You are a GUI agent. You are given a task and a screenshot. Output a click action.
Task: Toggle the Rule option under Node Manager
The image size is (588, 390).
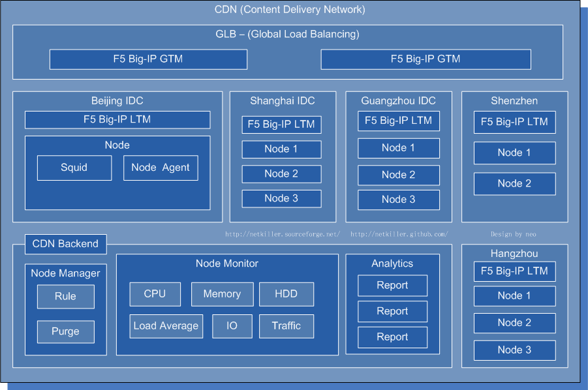(65, 297)
